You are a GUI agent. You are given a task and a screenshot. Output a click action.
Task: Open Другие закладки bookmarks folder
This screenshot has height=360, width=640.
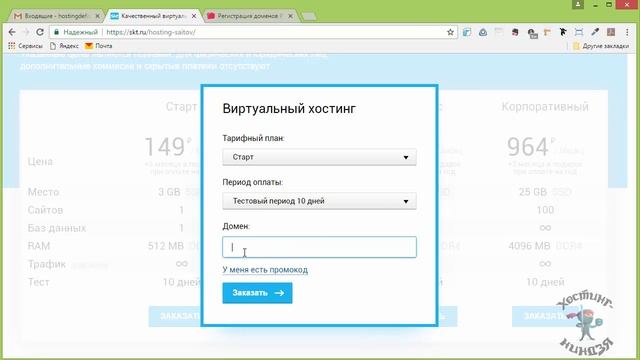(601, 46)
